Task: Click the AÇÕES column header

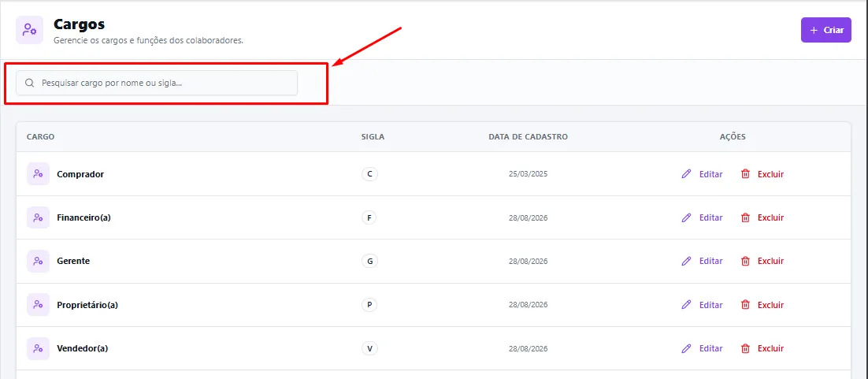Action: pos(733,137)
